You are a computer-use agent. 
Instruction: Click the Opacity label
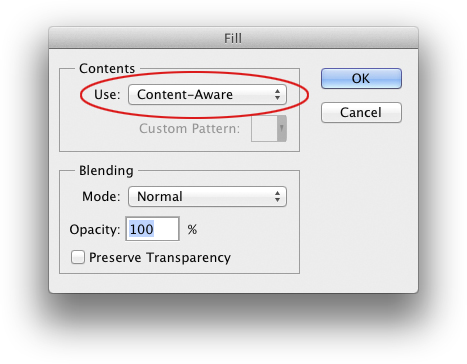click(x=95, y=230)
